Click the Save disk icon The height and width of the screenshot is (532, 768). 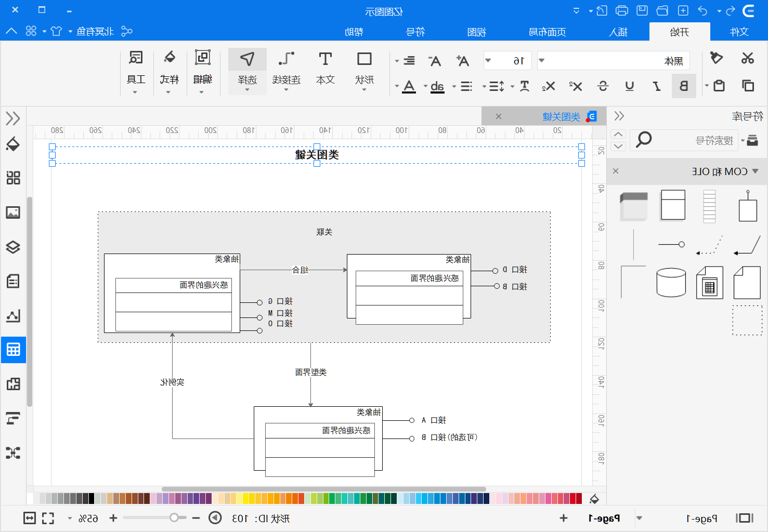pos(642,10)
